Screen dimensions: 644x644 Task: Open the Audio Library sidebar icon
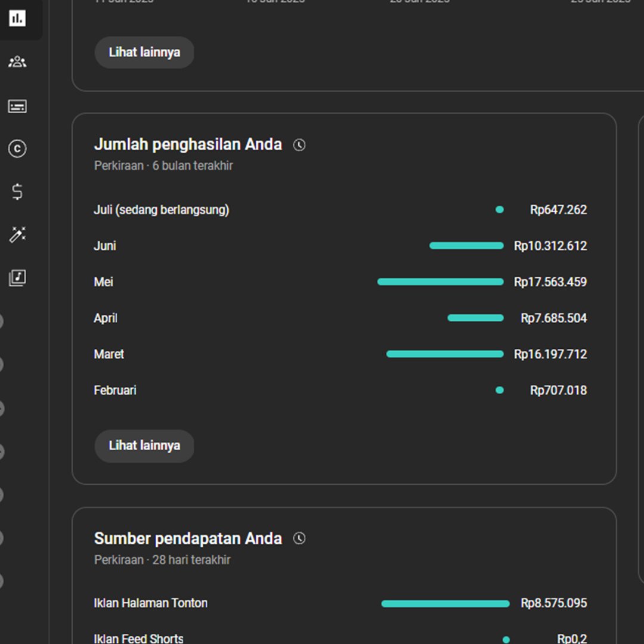(x=17, y=277)
